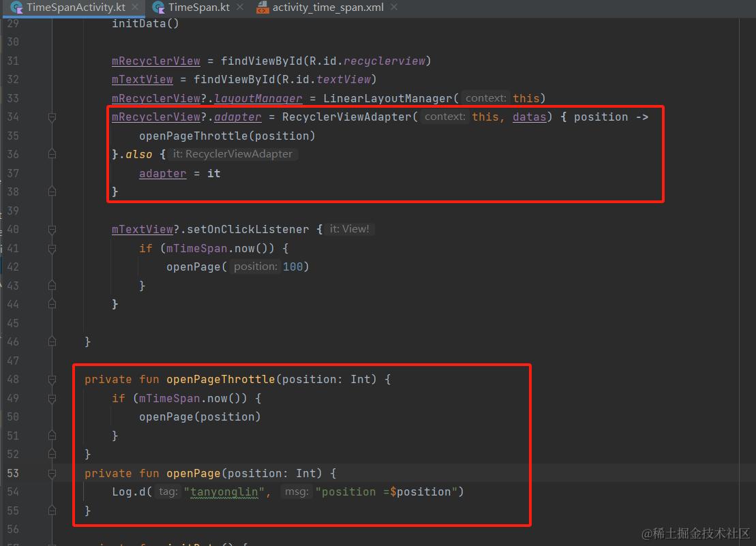Collapse the openPageThrottle function at line 48

52,380
